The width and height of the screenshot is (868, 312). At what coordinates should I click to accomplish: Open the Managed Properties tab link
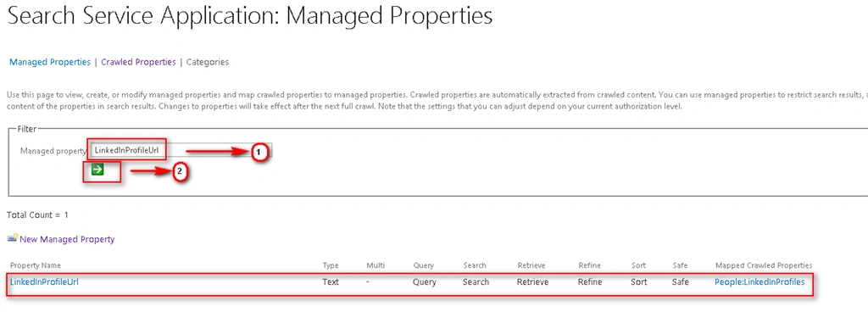(x=50, y=62)
